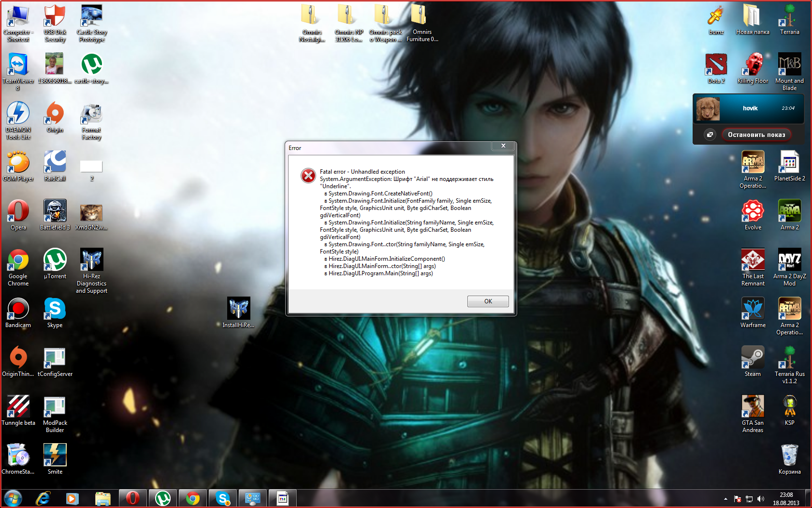The image size is (812, 508).
Task: Launch Battlefield 3 desktop shortcut
Action: tap(55, 215)
